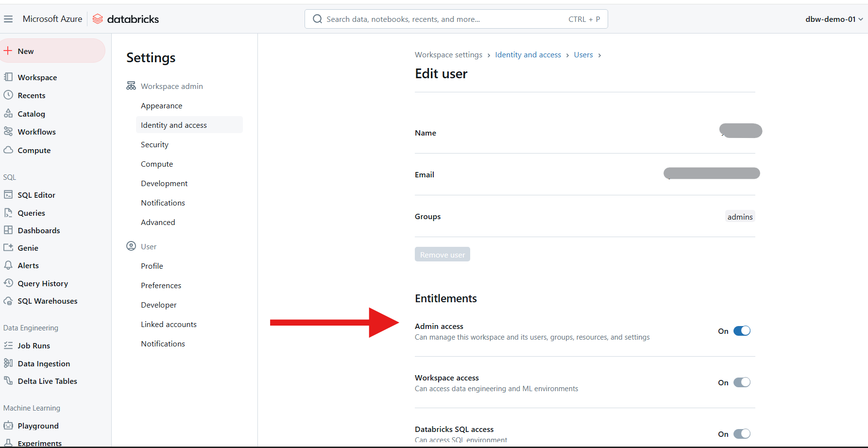
Task: Open Delta Live Tables in the sidebar
Action: (x=47, y=381)
